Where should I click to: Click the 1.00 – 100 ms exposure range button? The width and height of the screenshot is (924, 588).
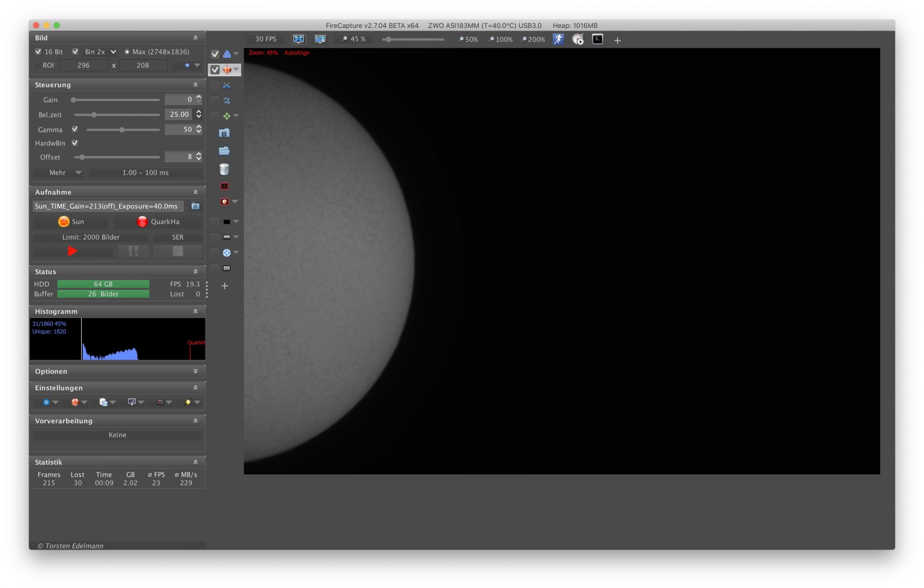[x=145, y=172]
